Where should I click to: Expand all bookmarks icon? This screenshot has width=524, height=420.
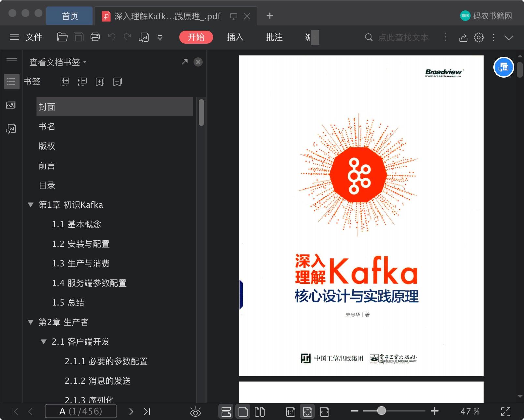click(65, 82)
